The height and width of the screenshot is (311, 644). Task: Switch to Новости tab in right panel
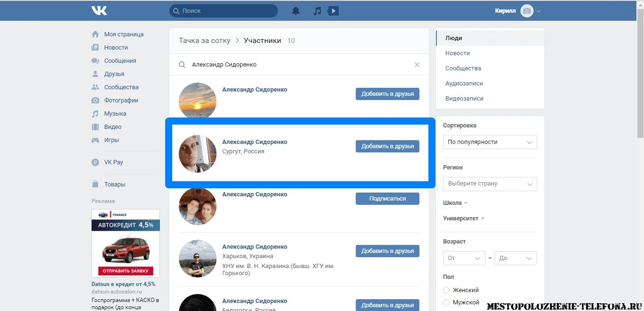[x=490, y=53]
